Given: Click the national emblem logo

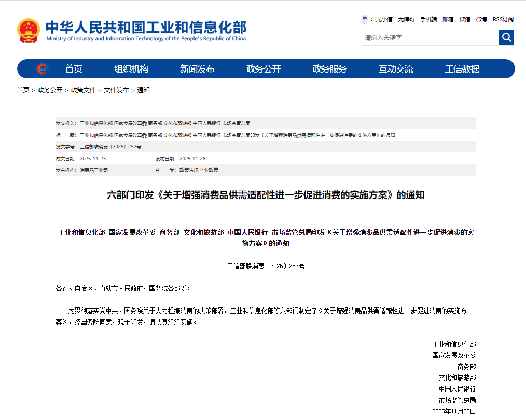Looking at the screenshot, I should [28, 30].
